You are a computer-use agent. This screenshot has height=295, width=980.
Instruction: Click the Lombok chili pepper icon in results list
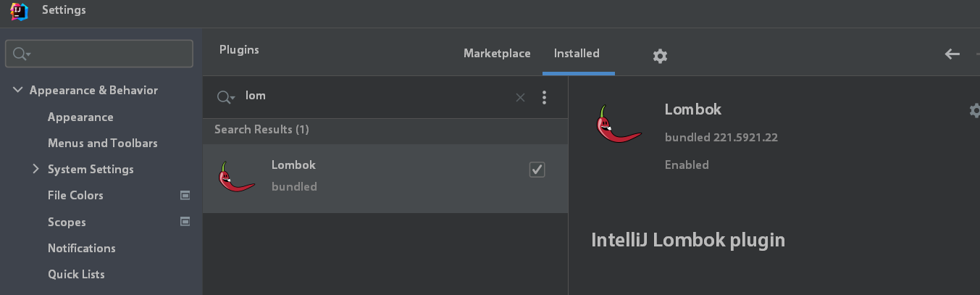[237, 177]
